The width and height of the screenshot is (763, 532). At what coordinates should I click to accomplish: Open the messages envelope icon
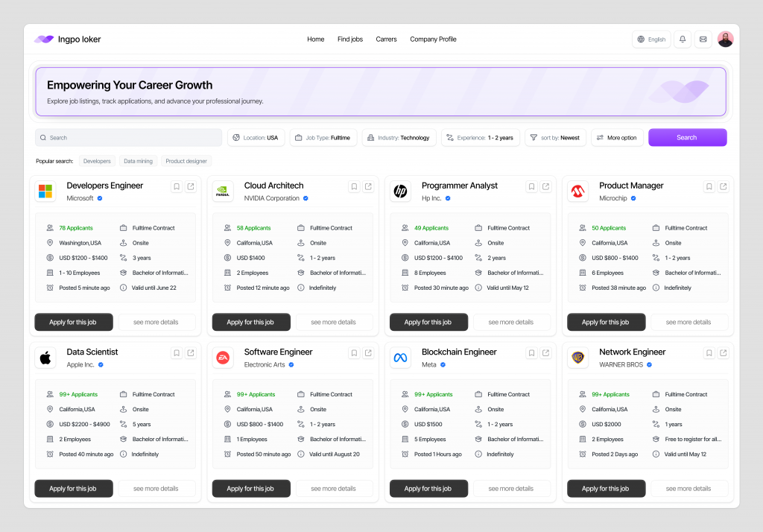(x=703, y=39)
